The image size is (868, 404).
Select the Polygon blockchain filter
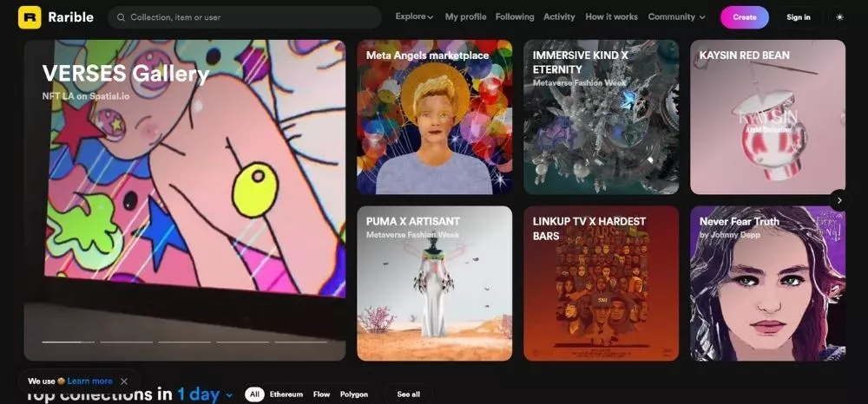tap(354, 394)
